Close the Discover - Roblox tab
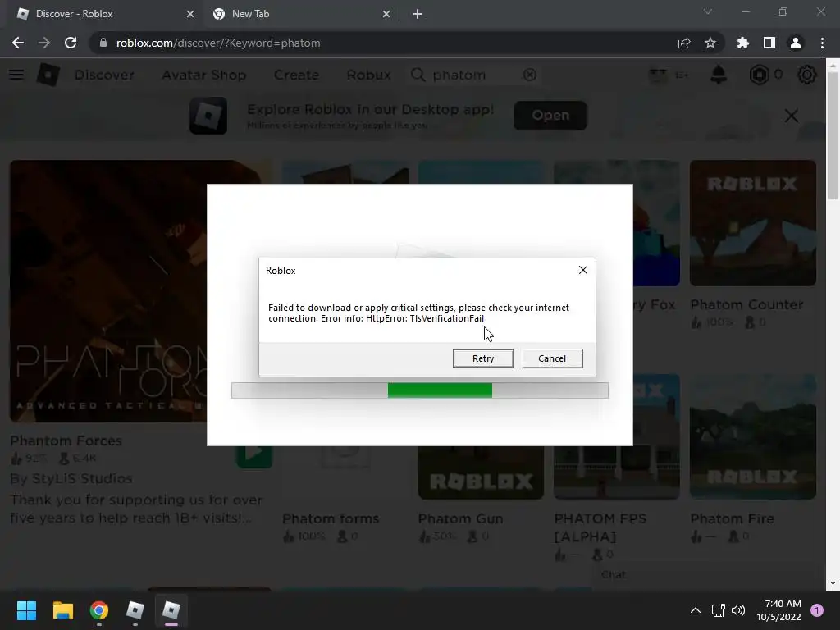Screen dimensions: 840x630 point(190,14)
